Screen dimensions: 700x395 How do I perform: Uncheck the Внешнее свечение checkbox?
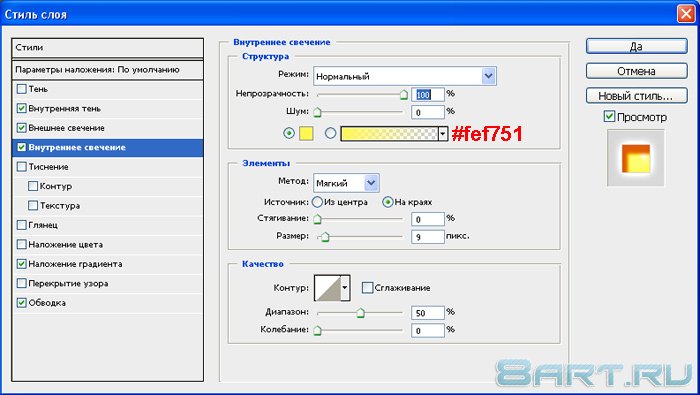point(21,128)
